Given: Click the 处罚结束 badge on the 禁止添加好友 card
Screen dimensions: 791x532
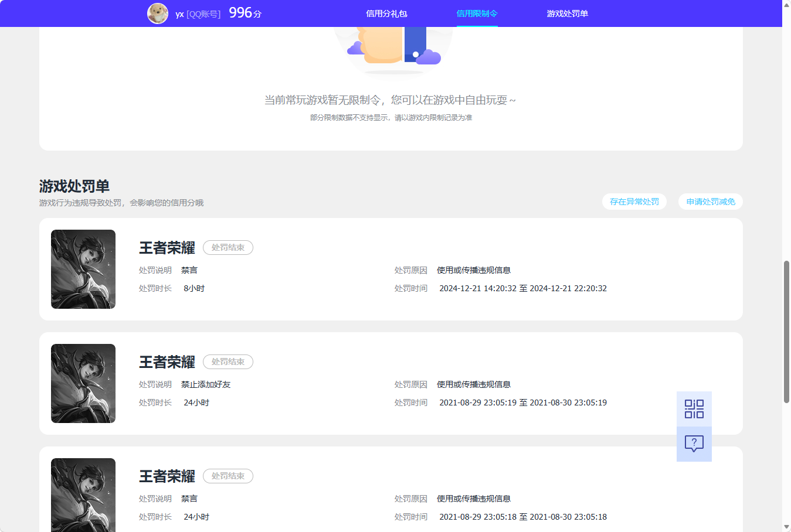Looking at the screenshot, I should pyautogui.click(x=228, y=362).
